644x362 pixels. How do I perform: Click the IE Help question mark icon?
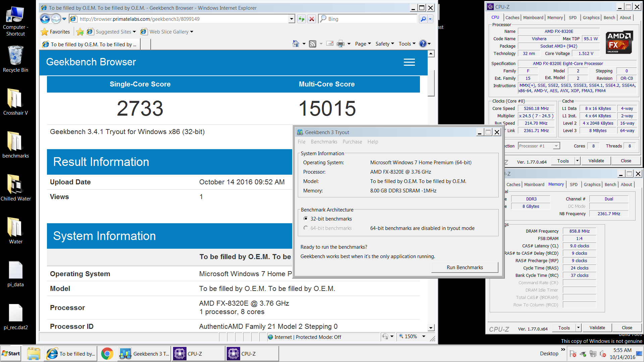(423, 44)
